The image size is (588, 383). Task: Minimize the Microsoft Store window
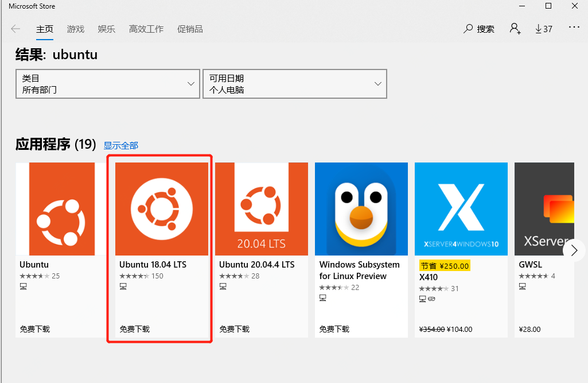pos(521,6)
